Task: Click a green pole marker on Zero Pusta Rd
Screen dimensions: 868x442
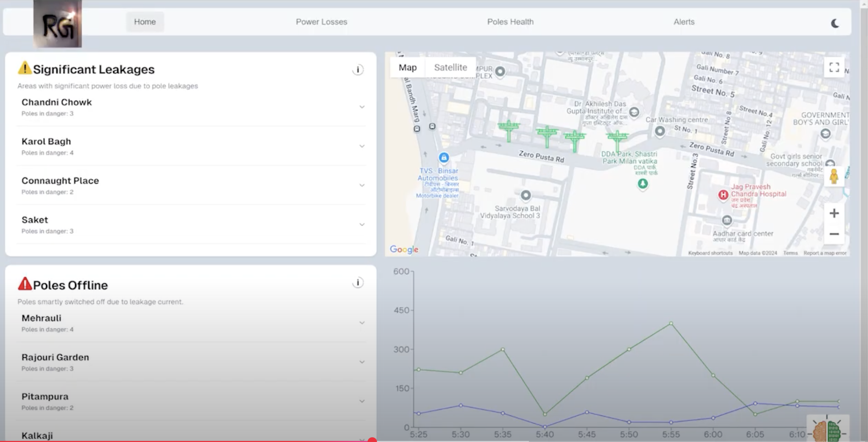Action: [x=509, y=129]
